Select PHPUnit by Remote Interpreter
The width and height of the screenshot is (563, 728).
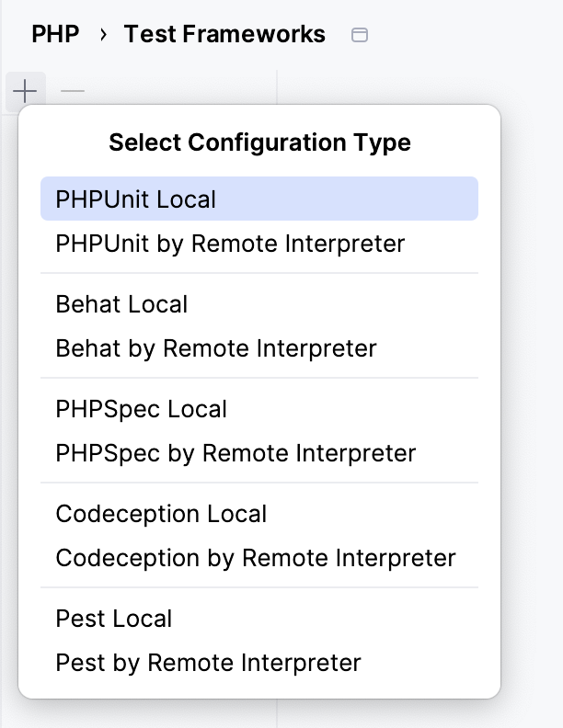tap(230, 244)
